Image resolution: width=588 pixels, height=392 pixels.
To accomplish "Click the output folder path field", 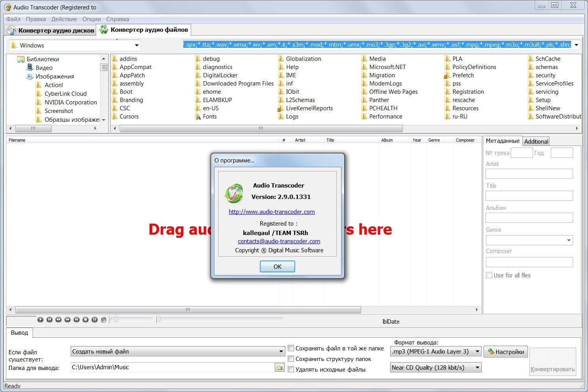I will pos(172,368).
